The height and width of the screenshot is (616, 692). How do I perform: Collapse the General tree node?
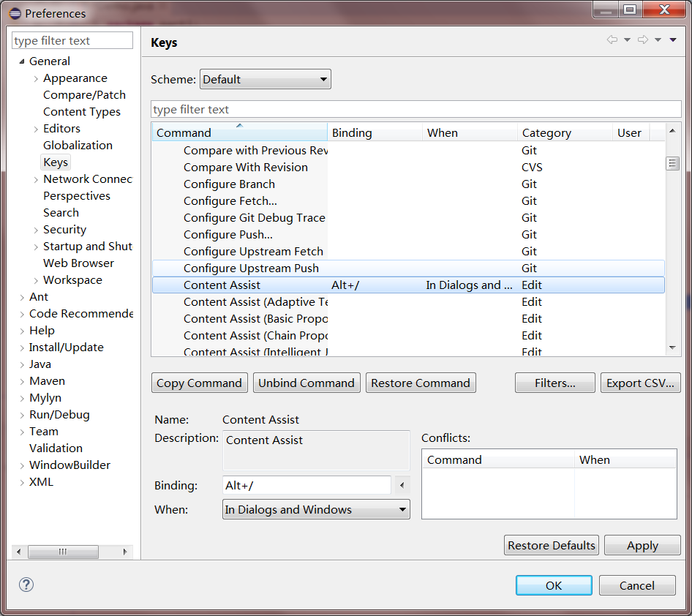(x=22, y=61)
